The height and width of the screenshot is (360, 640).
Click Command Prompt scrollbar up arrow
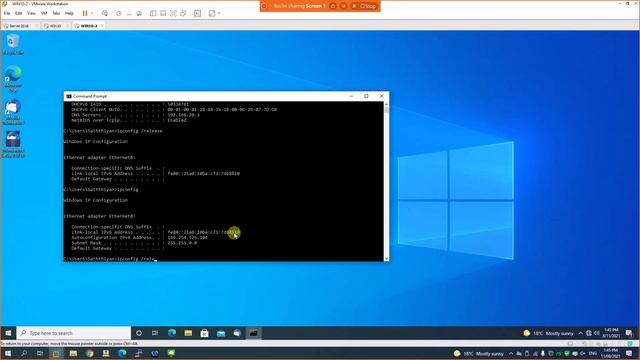coord(386,104)
